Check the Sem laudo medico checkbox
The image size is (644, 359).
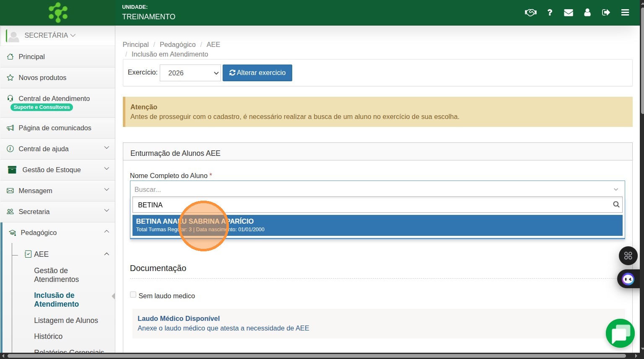coord(133,294)
